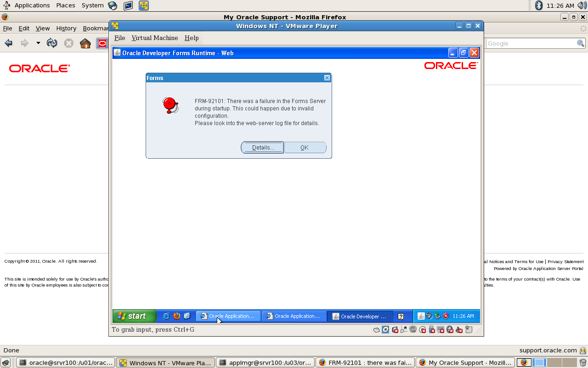This screenshot has width=588, height=368.
Task: Click the volume speaker icon in top panel
Action: 582,6
